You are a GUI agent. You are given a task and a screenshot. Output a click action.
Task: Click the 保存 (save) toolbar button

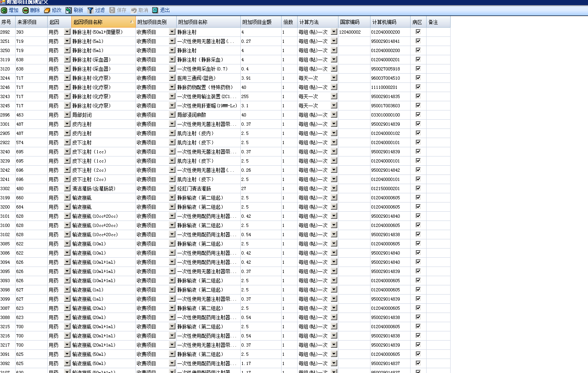(x=118, y=10)
